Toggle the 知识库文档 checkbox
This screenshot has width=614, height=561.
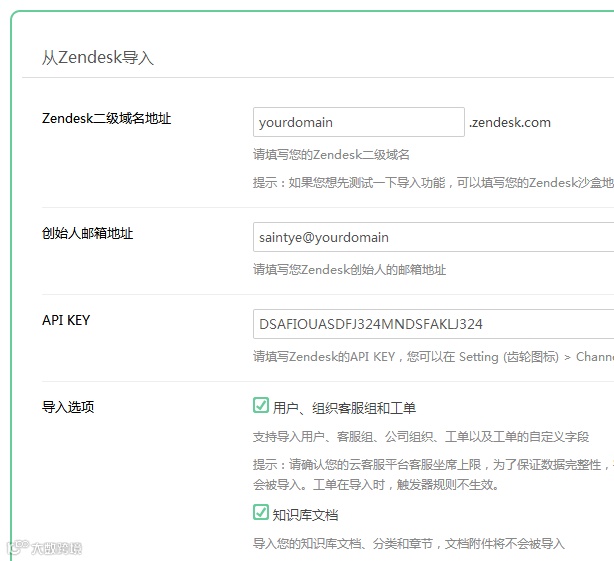point(261,512)
